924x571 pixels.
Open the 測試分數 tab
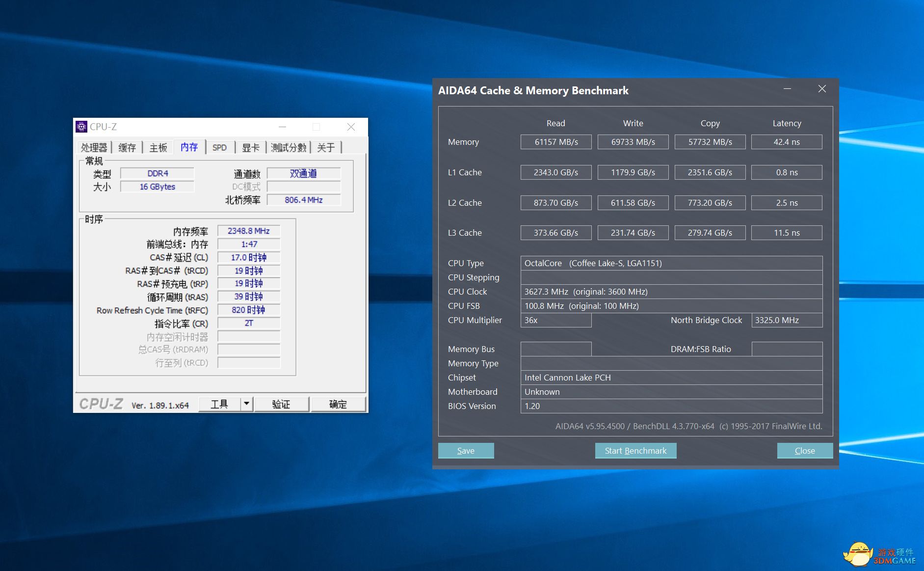289,147
